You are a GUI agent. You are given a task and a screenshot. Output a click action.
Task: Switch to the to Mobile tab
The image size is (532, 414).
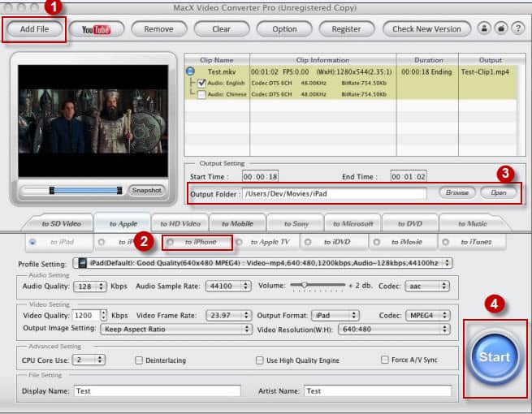[x=237, y=224]
